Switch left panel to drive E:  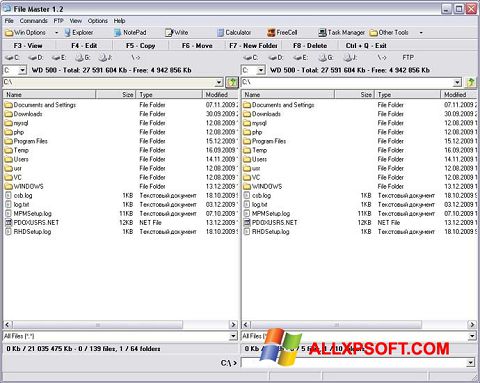click(x=59, y=58)
